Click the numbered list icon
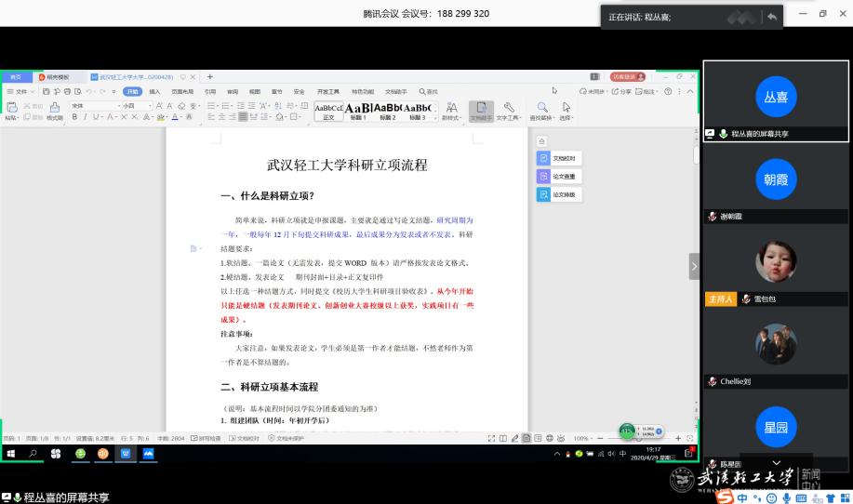Screen dimensions: 853x504 tap(225, 105)
